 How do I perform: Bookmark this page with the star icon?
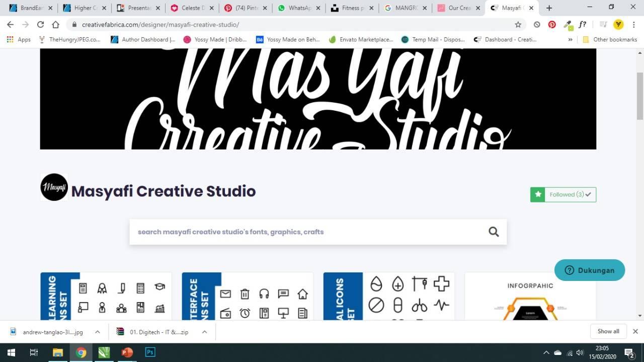[518, 24]
